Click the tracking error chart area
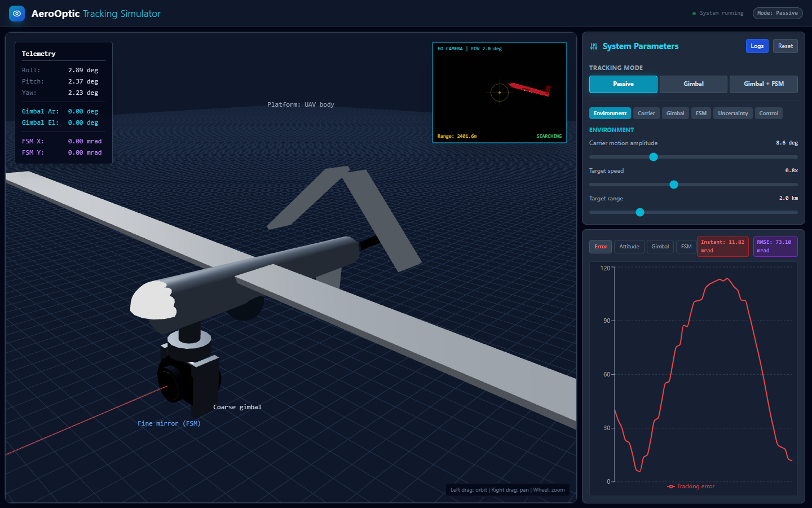The image size is (812, 508). (x=694, y=378)
